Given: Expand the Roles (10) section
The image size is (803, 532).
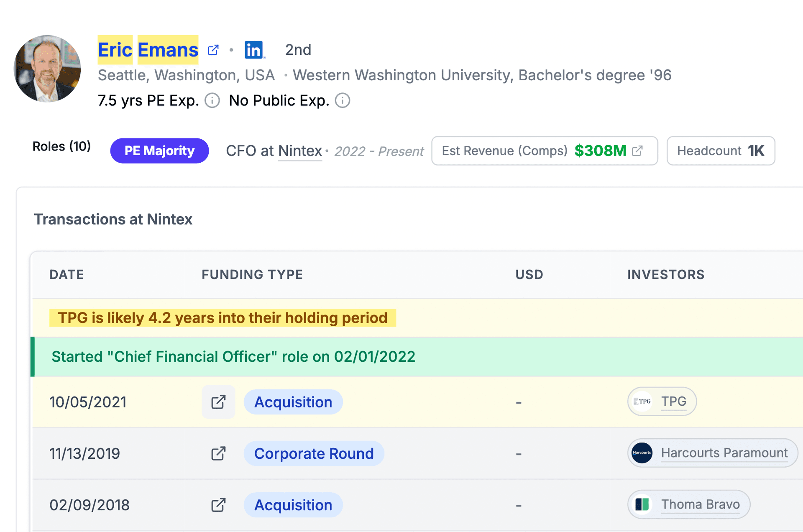Looking at the screenshot, I should click(61, 146).
